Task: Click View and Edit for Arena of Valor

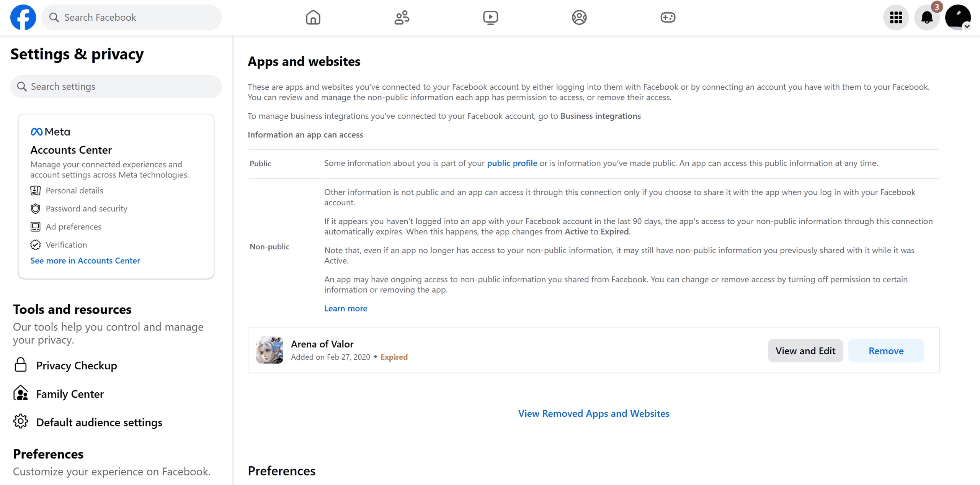Action: [x=805, y=351]
